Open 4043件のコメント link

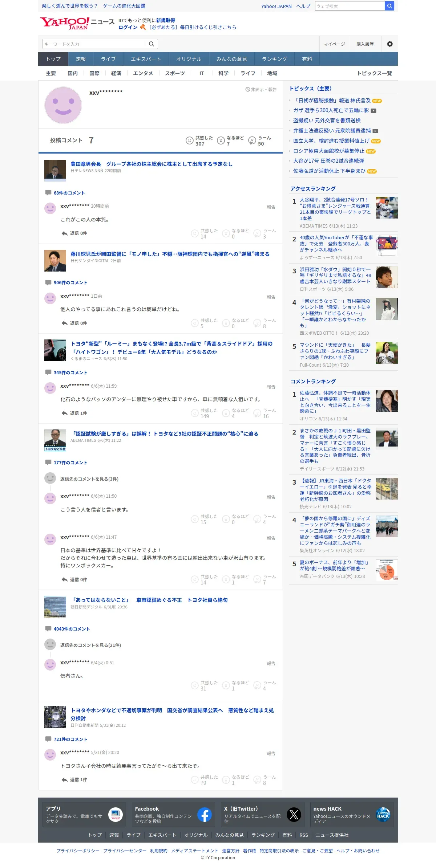68,629
